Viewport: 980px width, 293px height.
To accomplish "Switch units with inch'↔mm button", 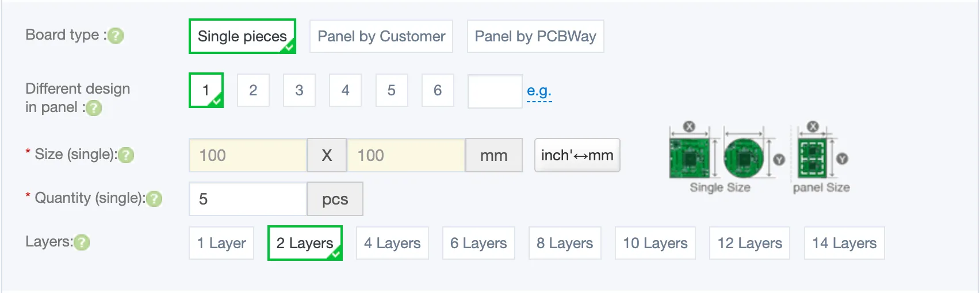I will pyautogui.click(x=577, y=155).
